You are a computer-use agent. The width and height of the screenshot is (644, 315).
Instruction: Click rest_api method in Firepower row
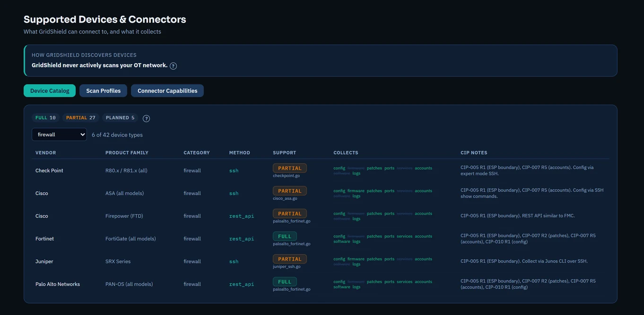coord(242,216)
